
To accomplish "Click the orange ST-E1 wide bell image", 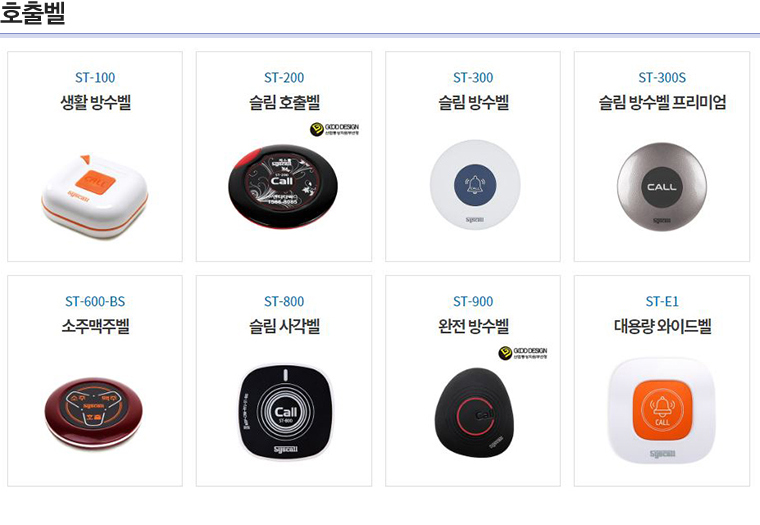I will pos(662,411).
